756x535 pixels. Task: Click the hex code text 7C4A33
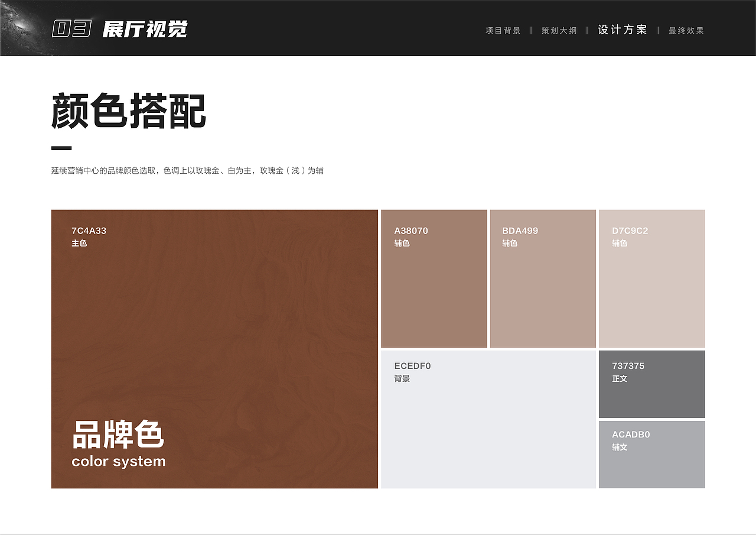coord(88,231)
